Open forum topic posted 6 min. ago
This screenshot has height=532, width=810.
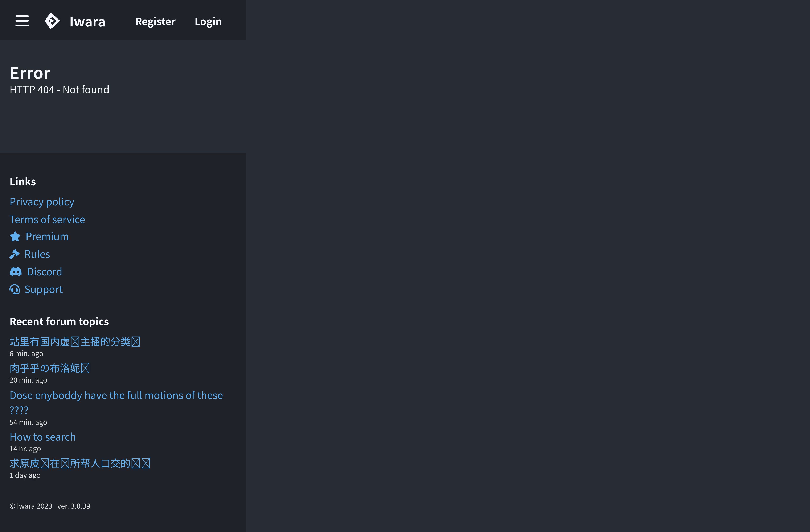[x=74, y=341]
